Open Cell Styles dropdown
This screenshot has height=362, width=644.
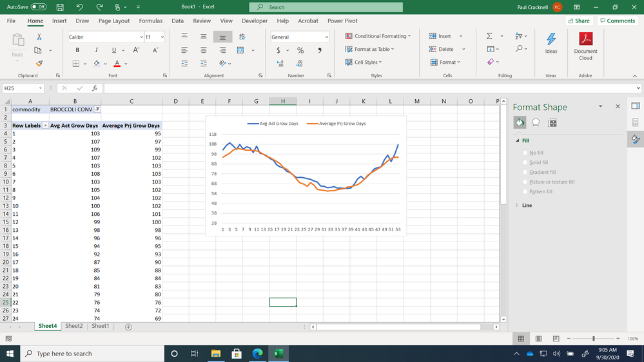364,62
